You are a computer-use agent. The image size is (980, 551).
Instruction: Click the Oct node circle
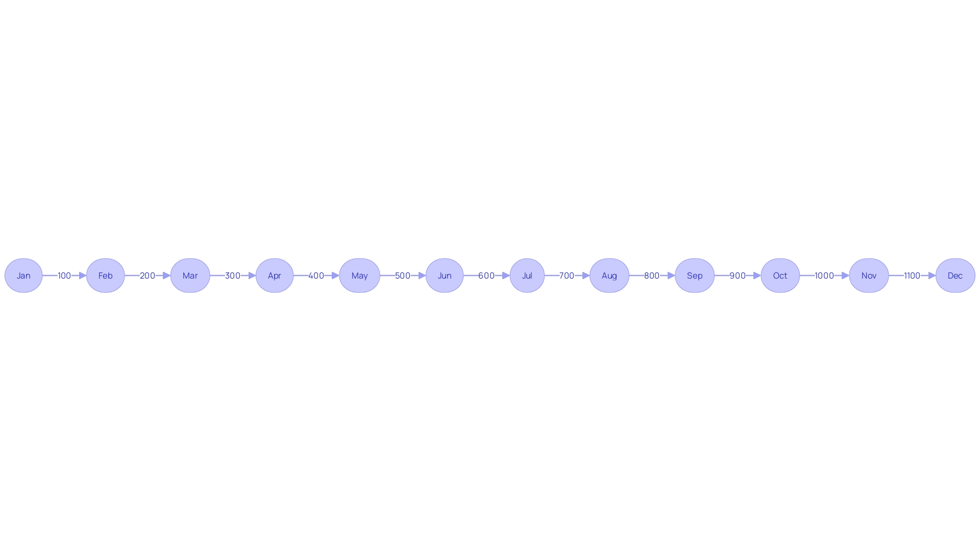pos(779,275)
